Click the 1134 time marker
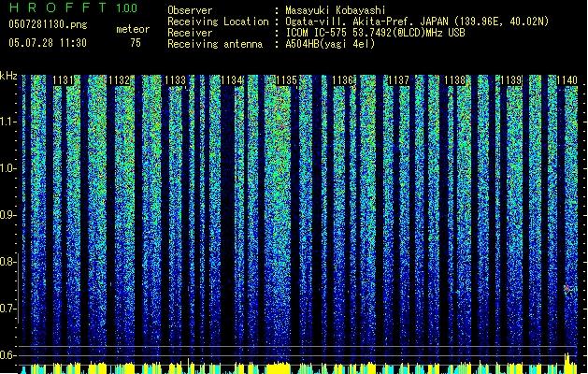 [x=232, y=80]
